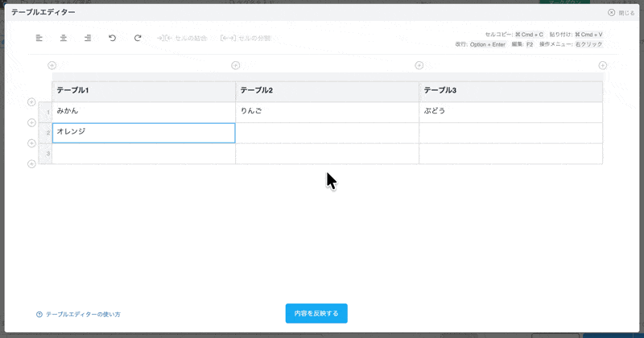
Task: Select the テーブル2 header cell
Action: pyautogui.click(x=327, y=91)
